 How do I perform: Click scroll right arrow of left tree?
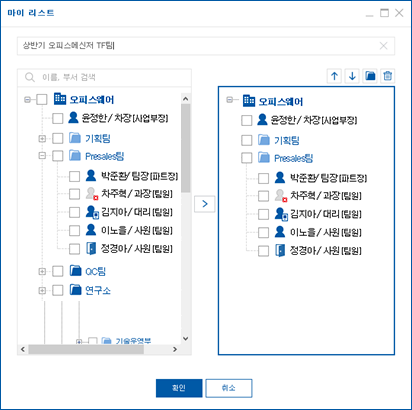point(175,349)
